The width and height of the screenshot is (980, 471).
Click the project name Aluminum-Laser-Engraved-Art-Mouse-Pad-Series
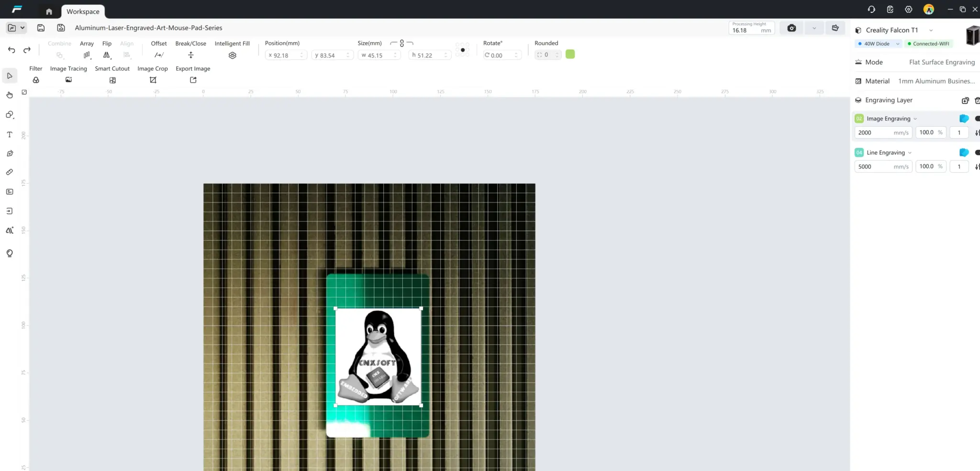tap(148, 28)
